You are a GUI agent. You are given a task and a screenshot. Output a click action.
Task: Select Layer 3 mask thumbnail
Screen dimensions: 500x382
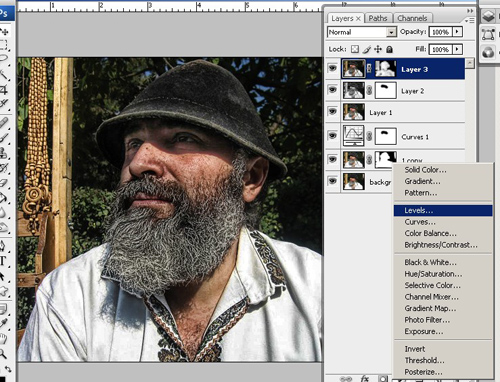click(x=386, y=69)
